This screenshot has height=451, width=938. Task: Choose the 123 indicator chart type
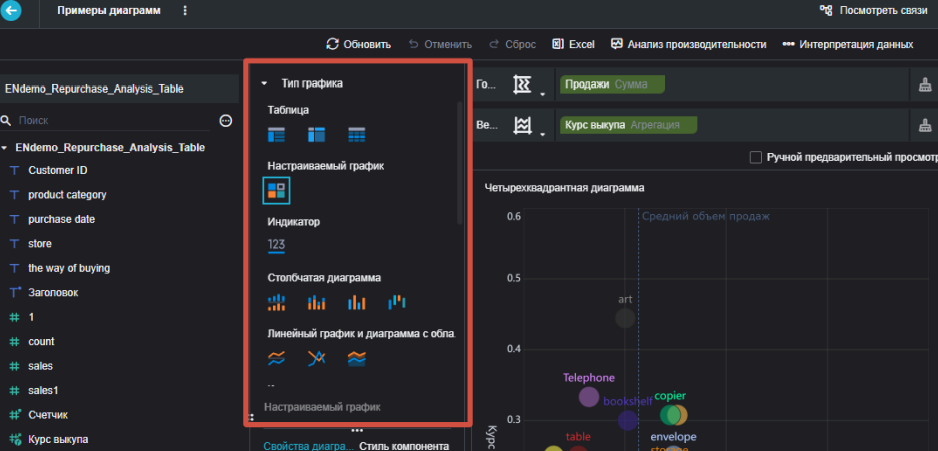[276, 245]
